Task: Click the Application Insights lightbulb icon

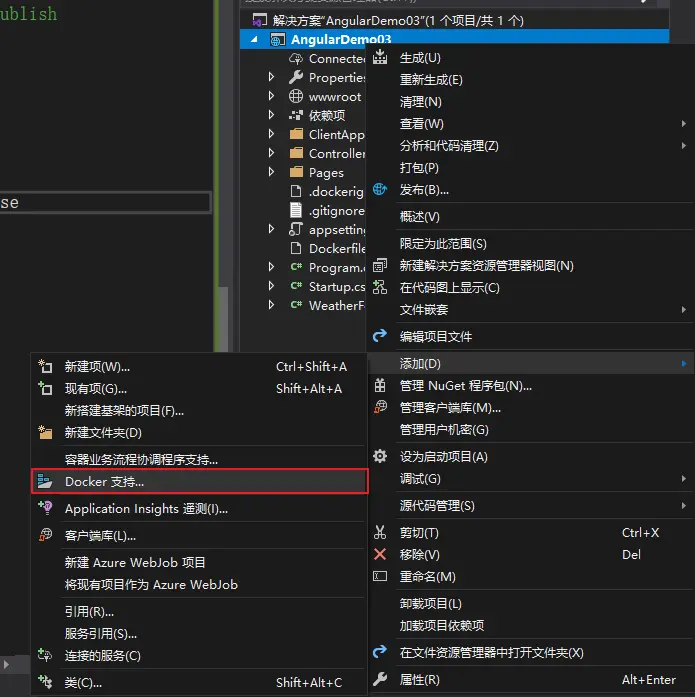Action: click(45, 508)
